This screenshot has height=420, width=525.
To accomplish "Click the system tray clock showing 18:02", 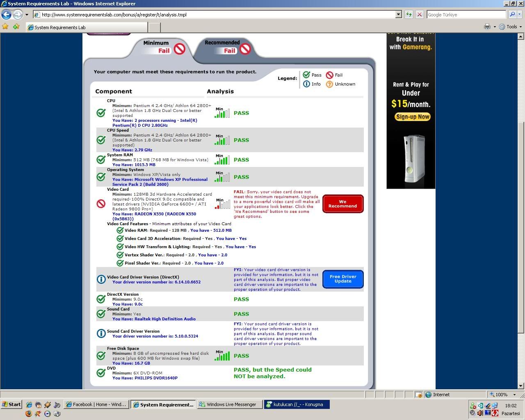I will click(511, 406).
